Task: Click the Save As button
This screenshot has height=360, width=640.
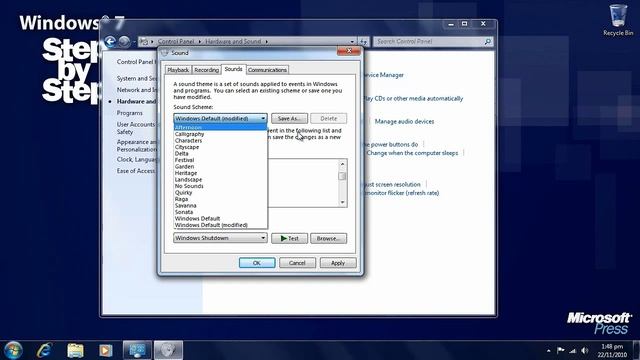Action: [x=289, y=118]
